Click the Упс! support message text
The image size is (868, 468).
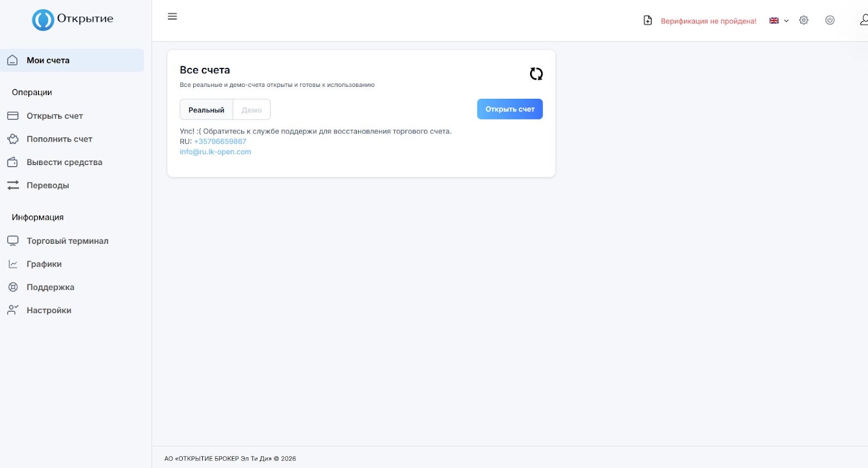315,131
